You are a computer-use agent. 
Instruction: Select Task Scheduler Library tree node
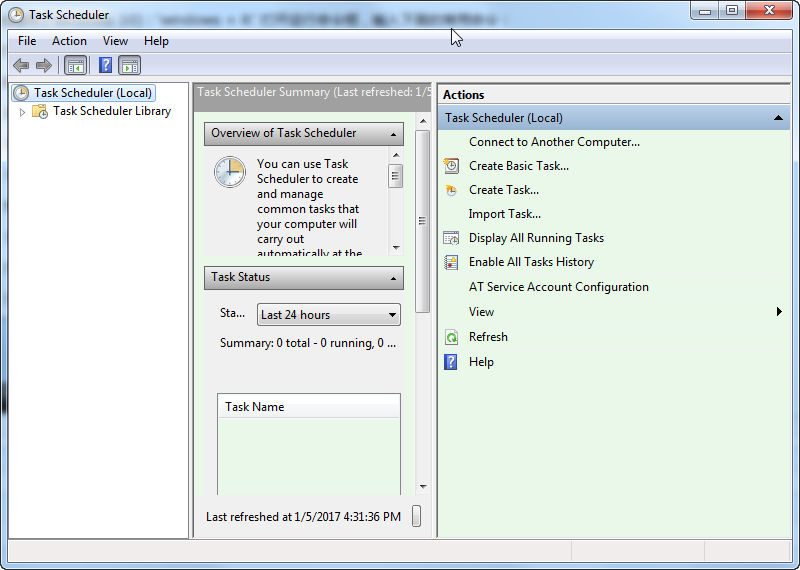pyautogui.click(x=112, y=111)
